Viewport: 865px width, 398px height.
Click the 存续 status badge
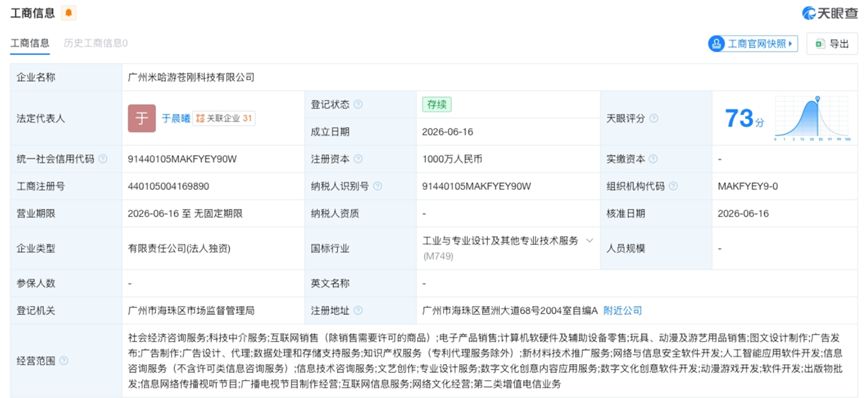coord(437,104)
